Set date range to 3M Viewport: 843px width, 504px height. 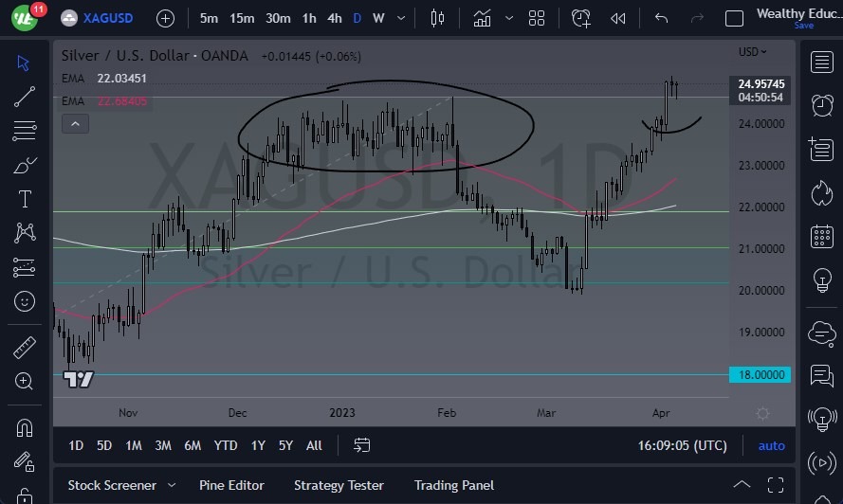163,445
